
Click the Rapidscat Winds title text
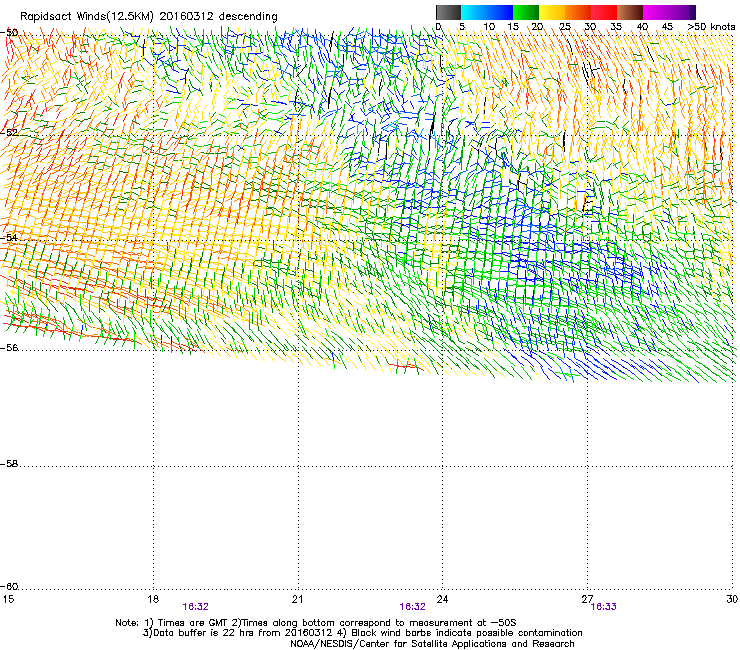(x=149, y=16)
